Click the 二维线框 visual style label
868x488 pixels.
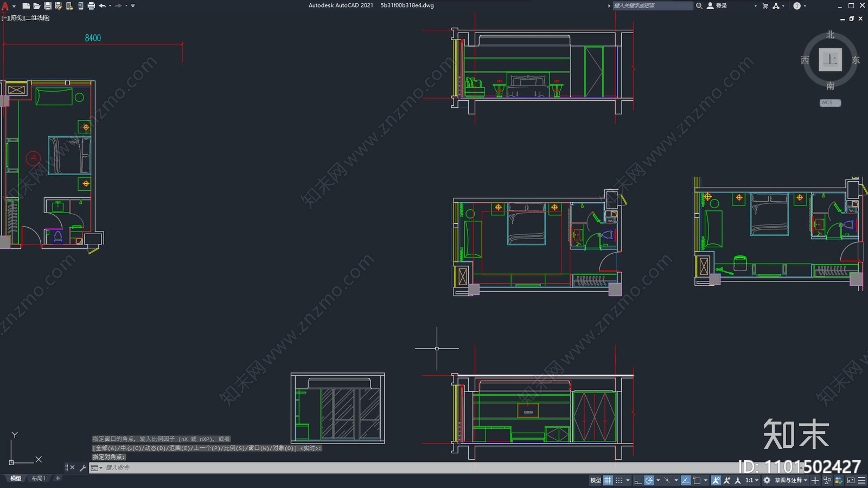pyautogui.click(x=37, y=18)
